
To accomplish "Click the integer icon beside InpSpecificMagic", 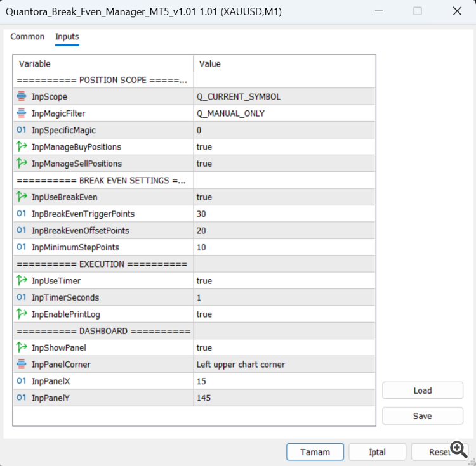I will (x=21, y=130).
